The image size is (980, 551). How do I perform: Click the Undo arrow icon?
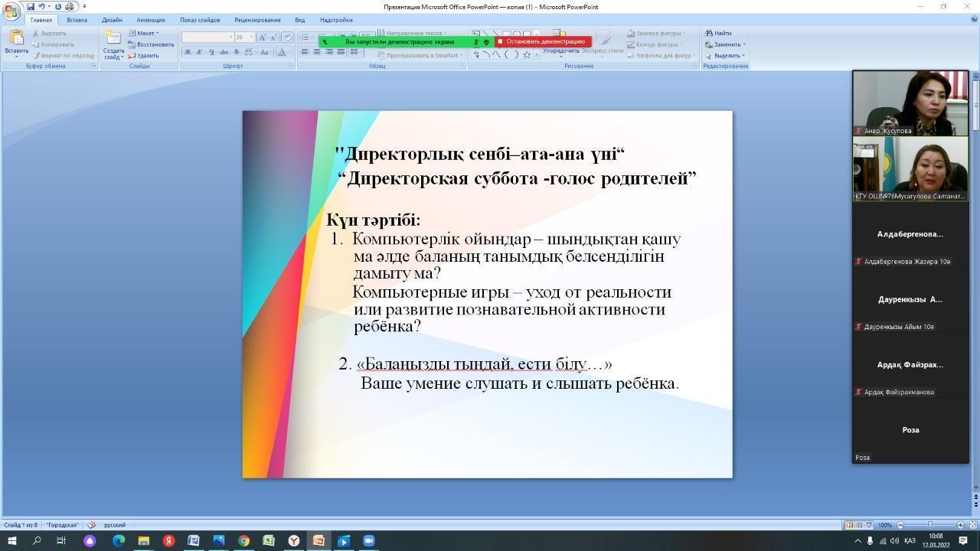pos(41,7)
